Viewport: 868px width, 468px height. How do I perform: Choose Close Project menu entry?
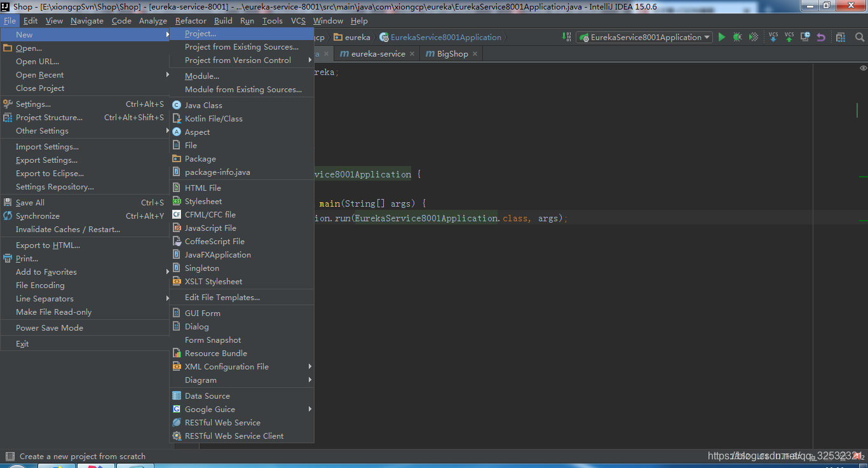click(x=85, y=88)
